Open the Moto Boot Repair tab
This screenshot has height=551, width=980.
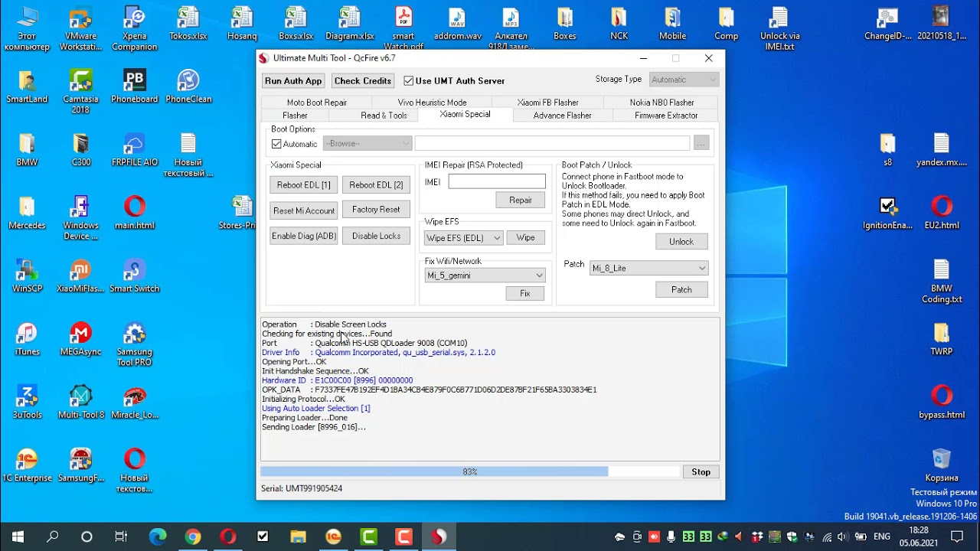click(x=317, y=103)
